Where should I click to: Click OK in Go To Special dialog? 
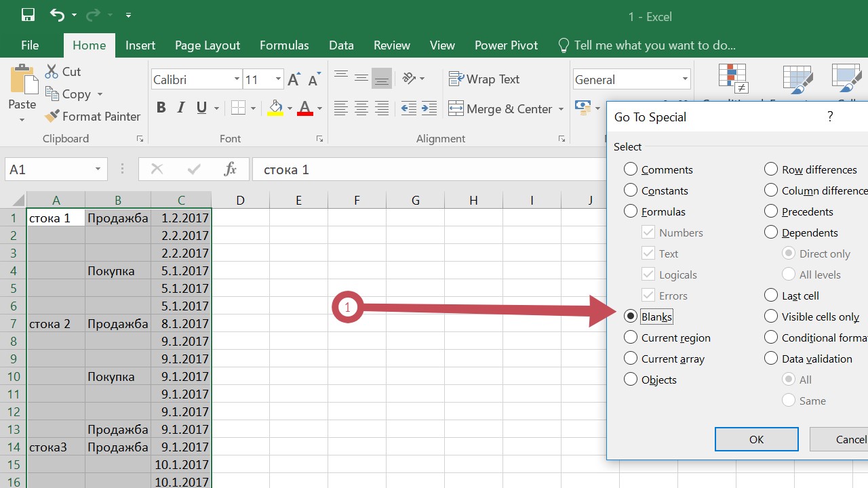(x=756, y=439)
